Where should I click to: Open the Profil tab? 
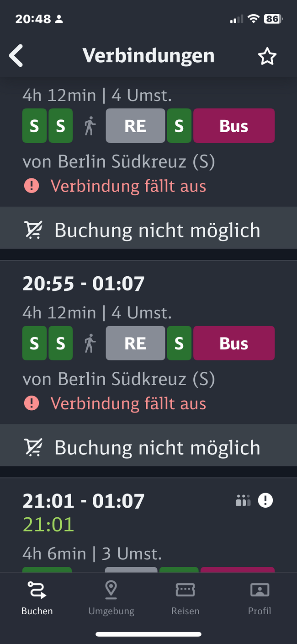coord(260,596)
